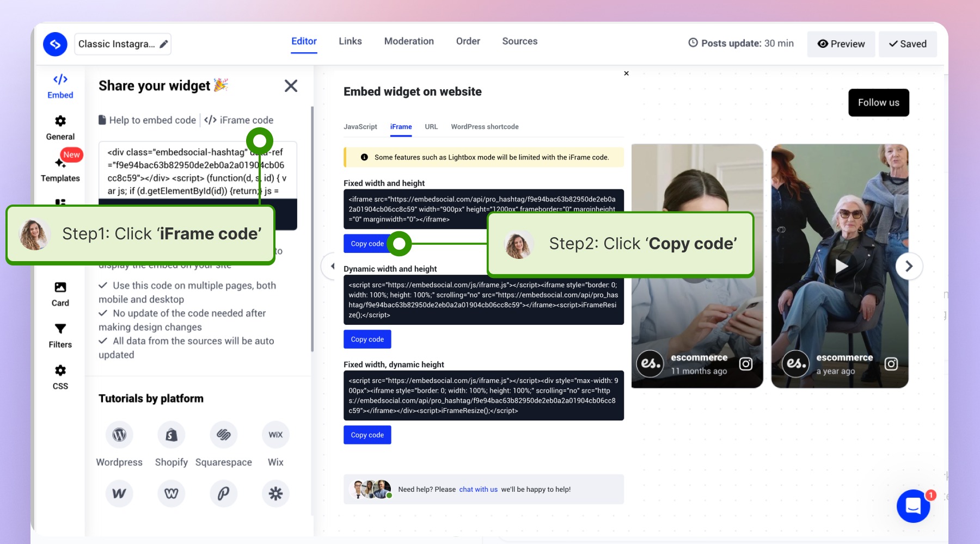This screenshot has width=980, height=544.
Task: Copy code for Fixed width and height
Action: [367, 244]
